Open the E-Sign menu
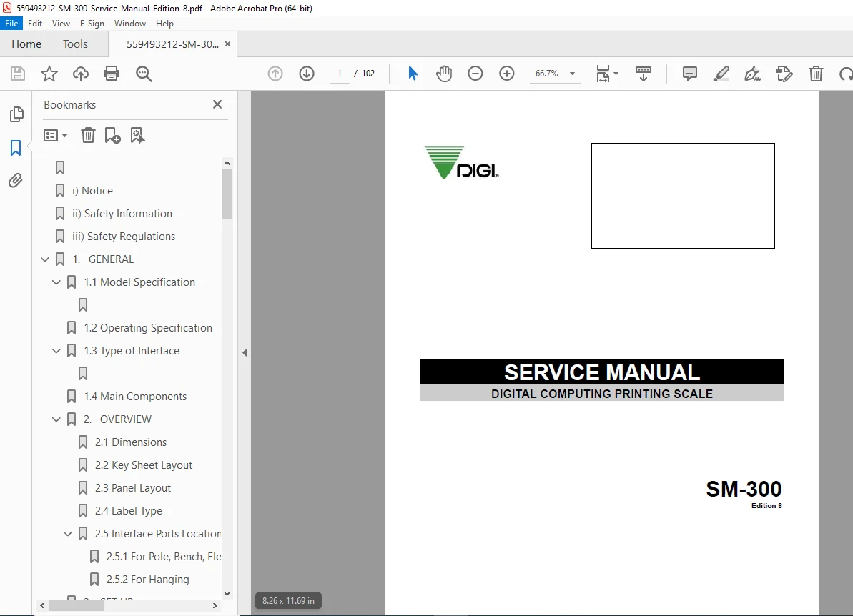 (92, 24)
